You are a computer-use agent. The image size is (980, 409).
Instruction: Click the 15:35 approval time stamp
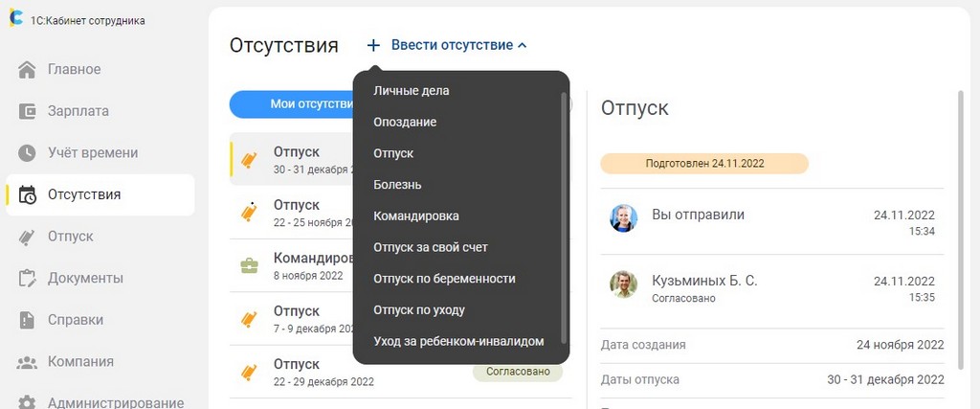(x=922, y=298)
